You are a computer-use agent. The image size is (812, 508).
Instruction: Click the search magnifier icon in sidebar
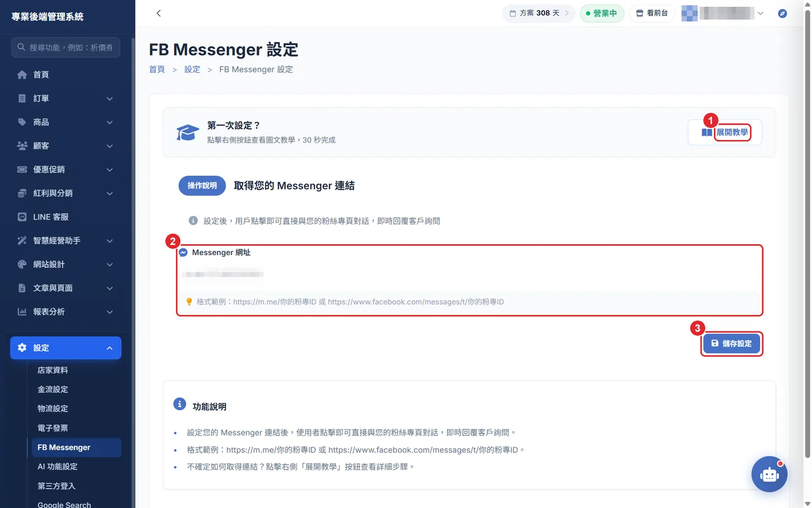[21, 47]
